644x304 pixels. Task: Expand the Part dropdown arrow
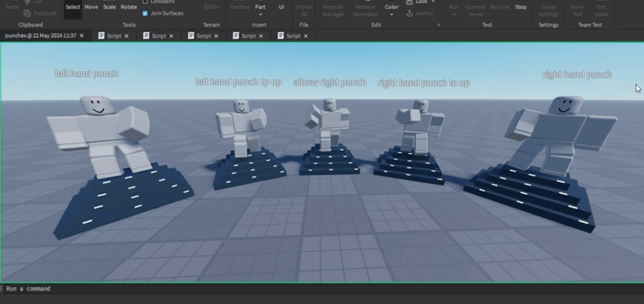point(260,15)
